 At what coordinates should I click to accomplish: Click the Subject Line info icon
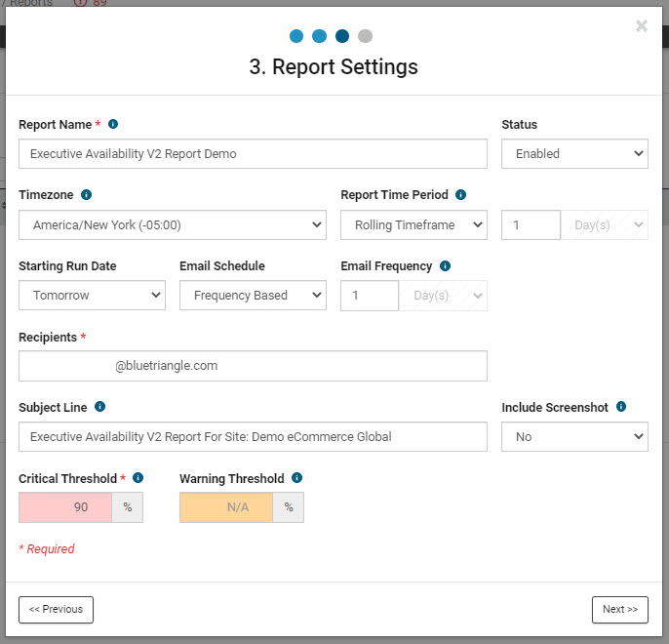coord(100,407)
